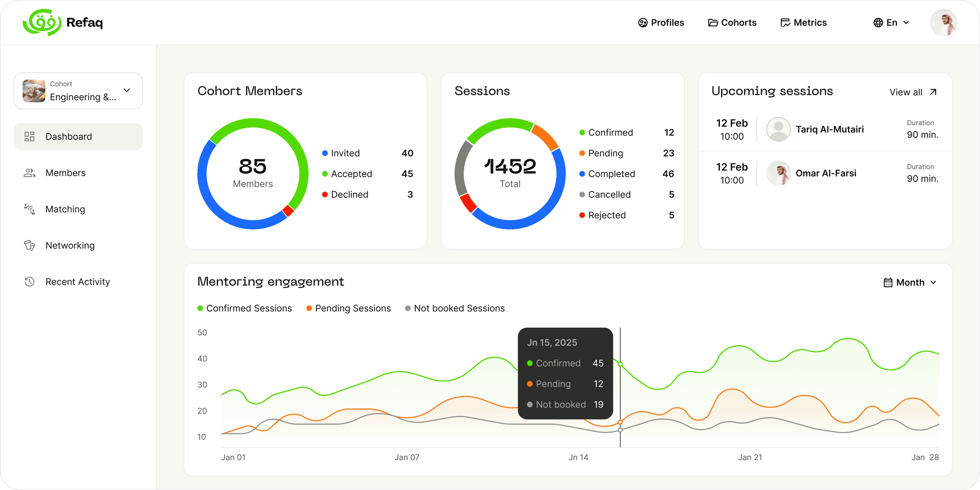The height and width of the screenshot is (490, 980).
Task: Open the Month period dropdown
Action: [910, 283]
